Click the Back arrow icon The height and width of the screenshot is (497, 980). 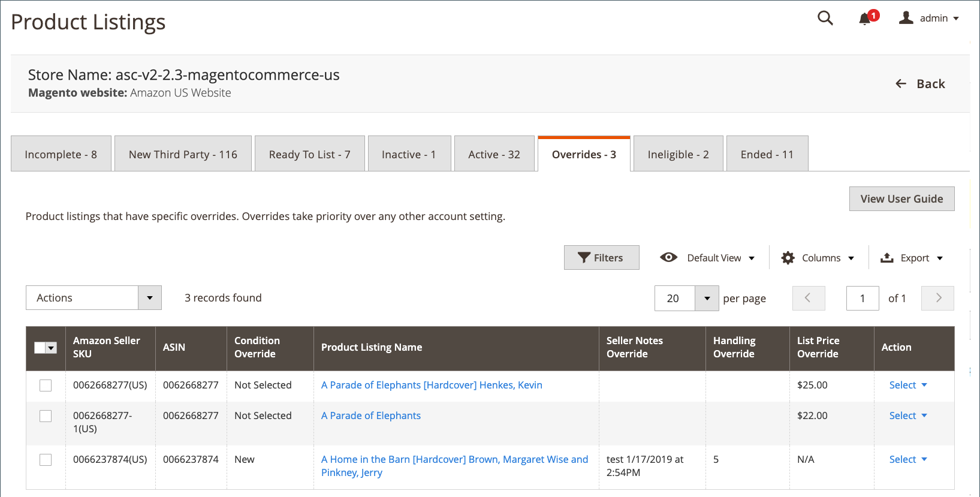901,84
